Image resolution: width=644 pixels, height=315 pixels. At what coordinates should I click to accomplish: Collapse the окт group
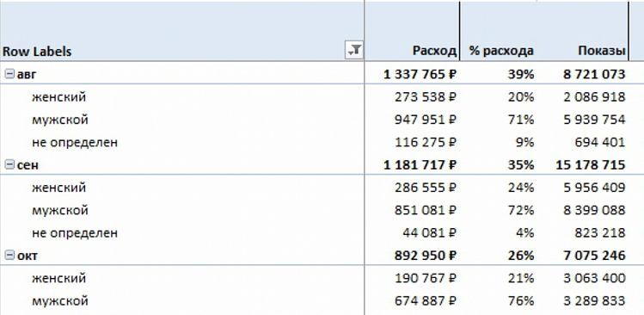click(9, 256)
